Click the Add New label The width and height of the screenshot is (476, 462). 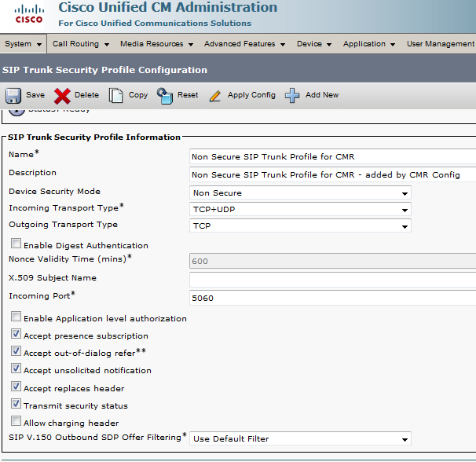click(x=322, y=95)
